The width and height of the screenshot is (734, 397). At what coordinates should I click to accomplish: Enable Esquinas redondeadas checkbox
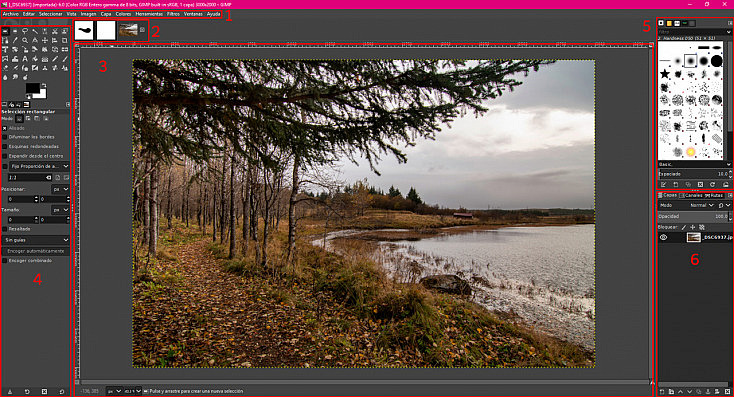(x=5, y=147)
